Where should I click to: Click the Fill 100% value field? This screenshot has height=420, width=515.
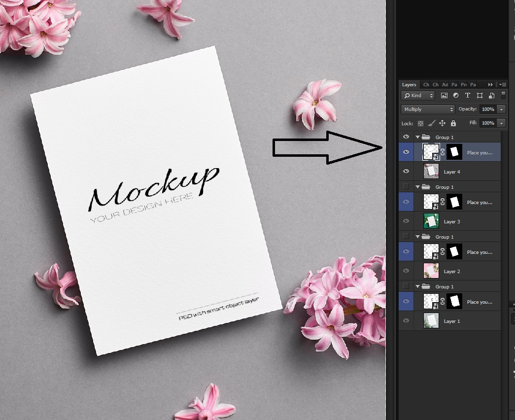(x=488, y=123)
